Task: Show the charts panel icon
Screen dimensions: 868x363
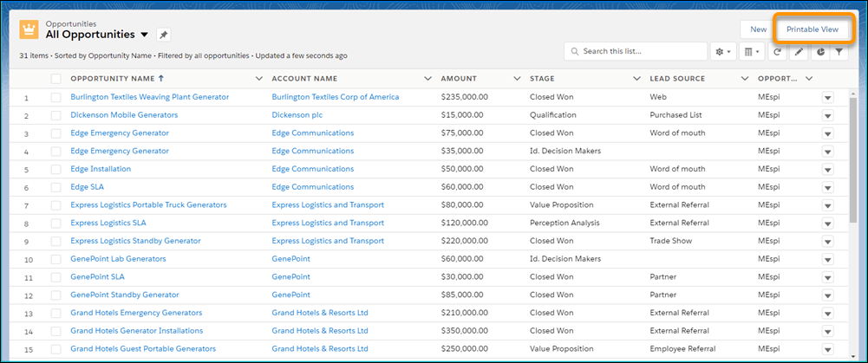Action: click(x=819, y=51)
